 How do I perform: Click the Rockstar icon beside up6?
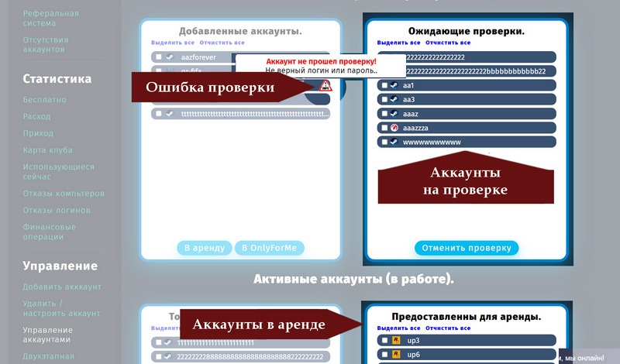point(394,354)
